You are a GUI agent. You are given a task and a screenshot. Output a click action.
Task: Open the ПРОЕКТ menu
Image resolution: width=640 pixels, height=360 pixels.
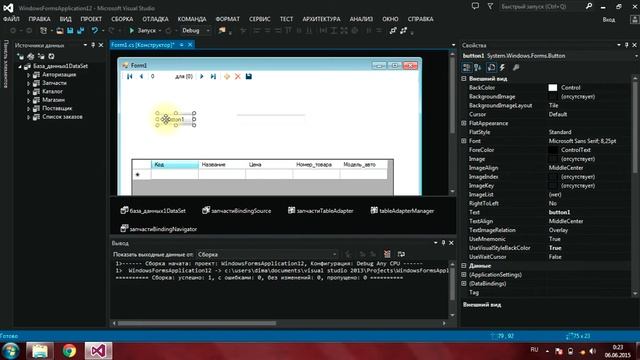coord(91,19)
